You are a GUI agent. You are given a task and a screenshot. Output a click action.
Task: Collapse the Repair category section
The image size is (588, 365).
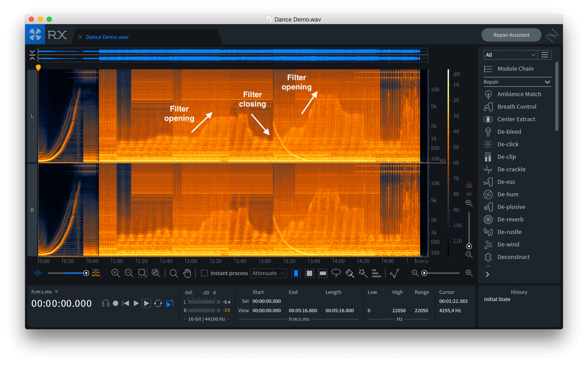[517, 82]
